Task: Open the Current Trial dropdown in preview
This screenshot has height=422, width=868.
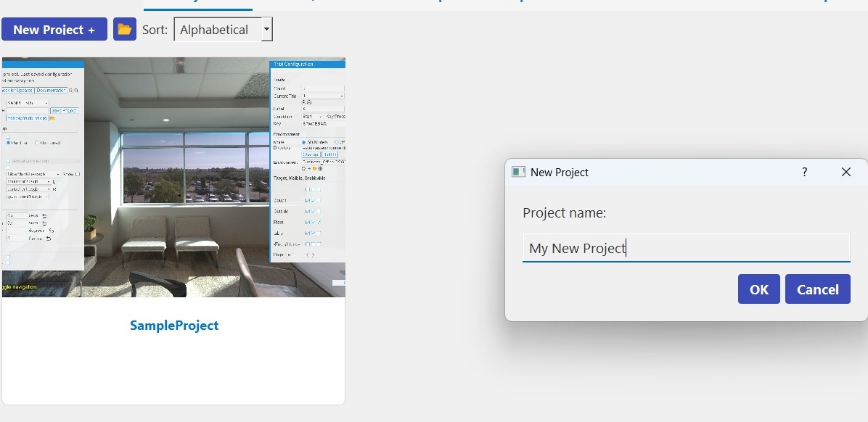Action: click(323, 96)
